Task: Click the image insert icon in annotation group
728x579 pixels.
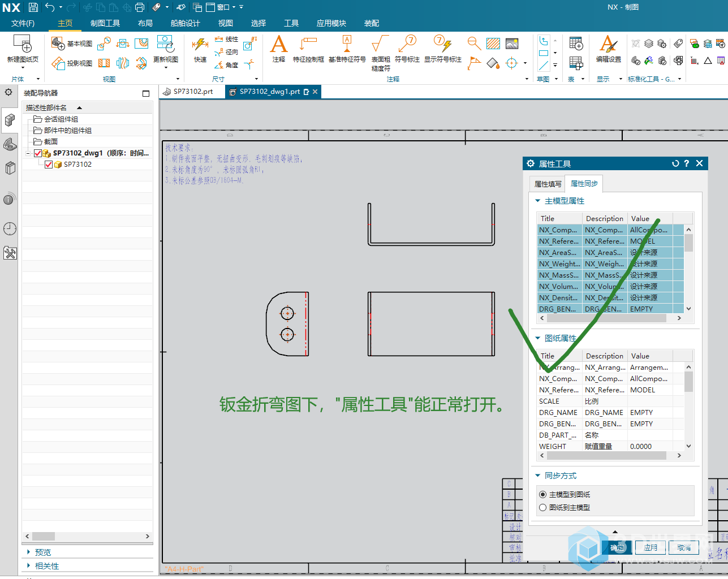Action: point(512,44)
